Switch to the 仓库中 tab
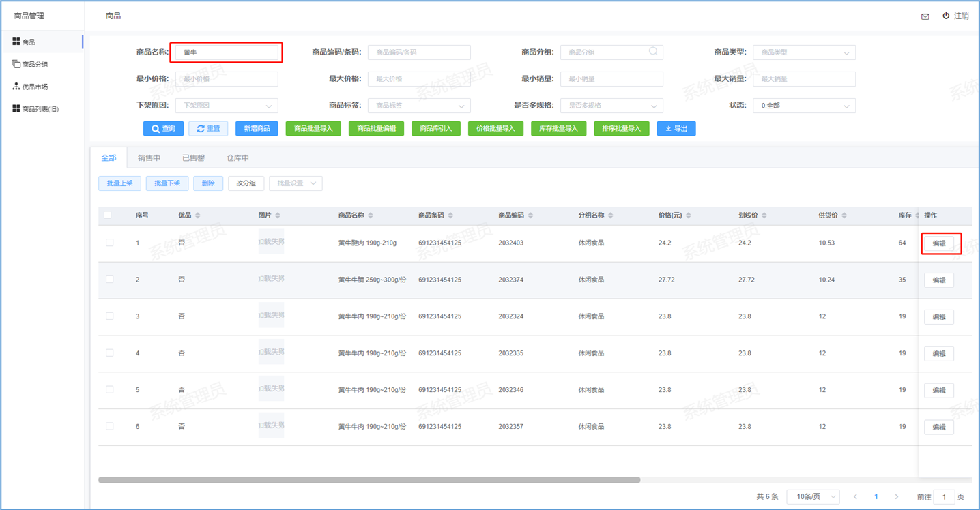980x510 pixels. [x=237, y=158]
